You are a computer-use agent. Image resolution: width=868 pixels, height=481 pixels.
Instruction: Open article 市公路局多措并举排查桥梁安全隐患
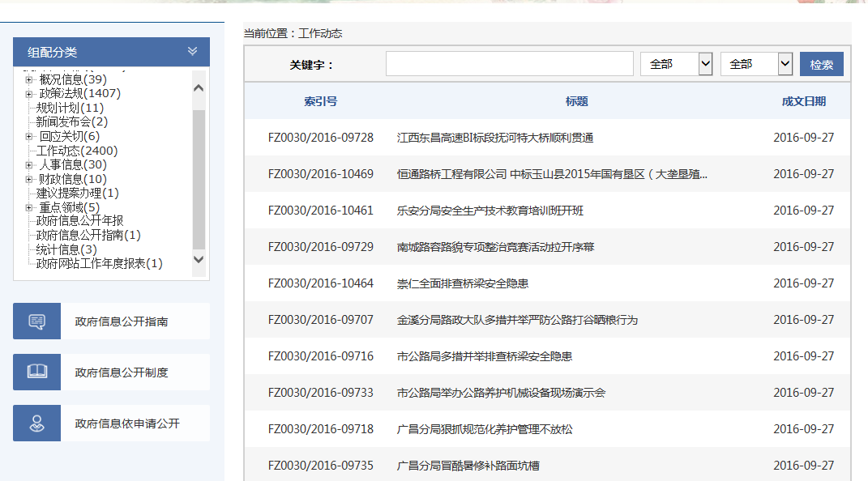pyautogui.click(x=485, y=356)
